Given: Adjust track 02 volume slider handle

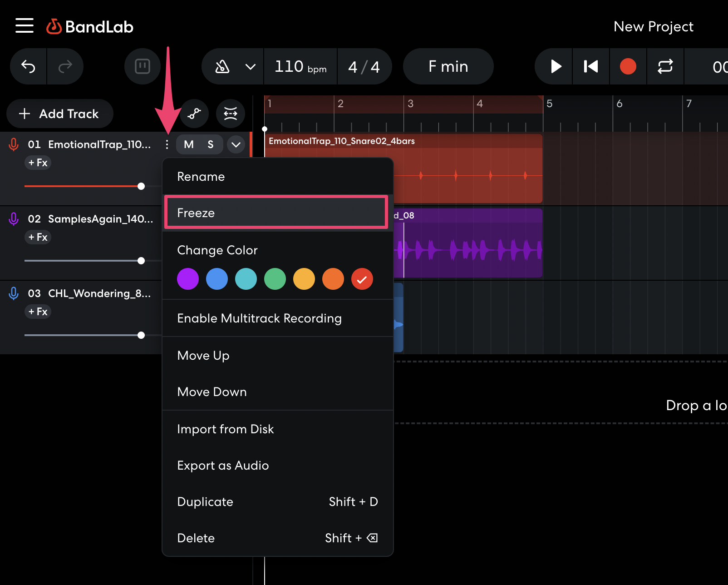Looking at the screenshot, I should pyautogui.click(x=141, y=261).
